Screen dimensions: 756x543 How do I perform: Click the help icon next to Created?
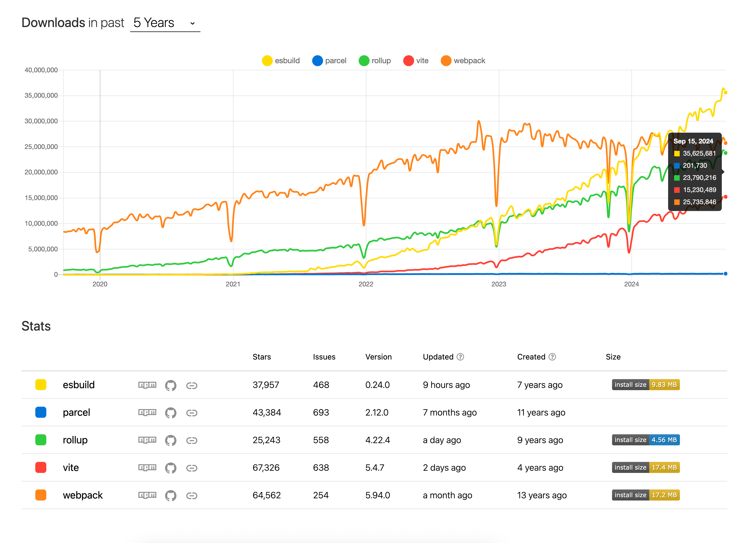click(x=553, y=356)
